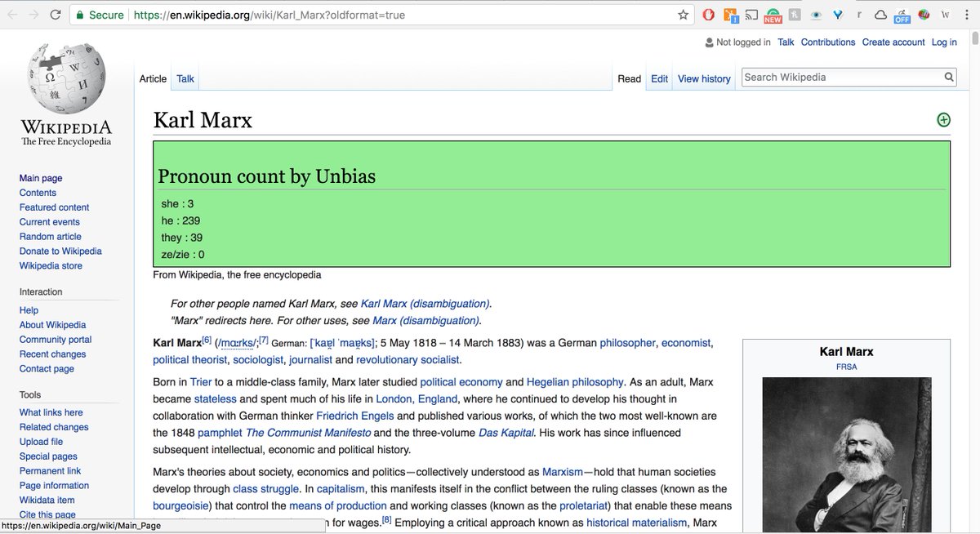Image resolution: width=980 pixels, height=534 pixels.
Task: Open the Chrome three-dot menu
Action: click(x=967, y=15)
